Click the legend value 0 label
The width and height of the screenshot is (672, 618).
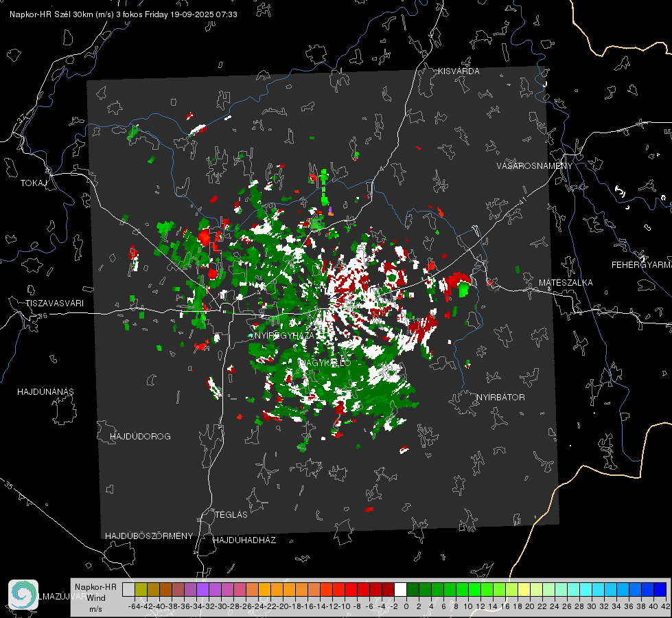(x=406, y=606)
